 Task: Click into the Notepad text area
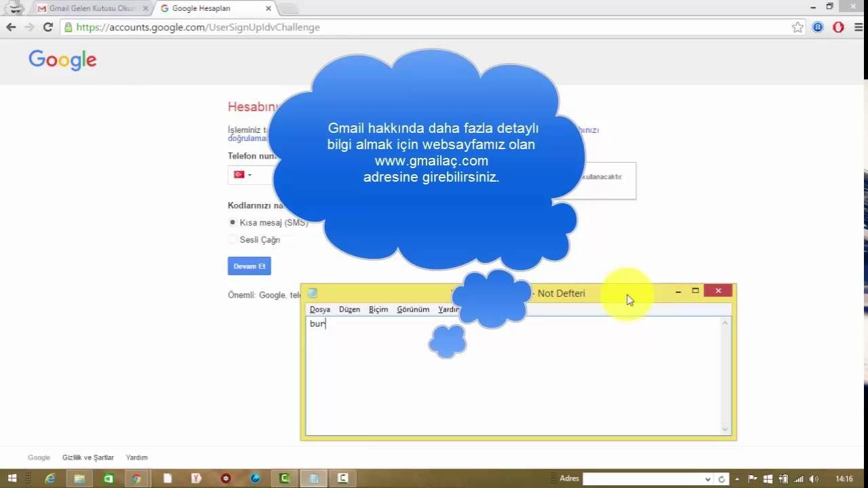513,376
